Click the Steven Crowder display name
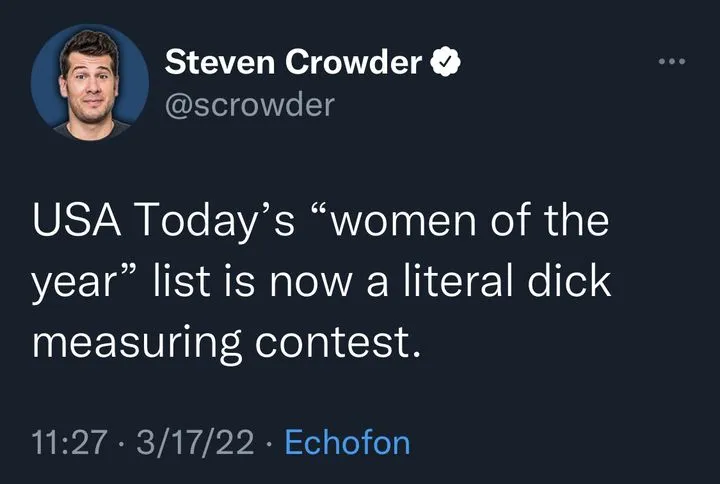The width and height of the screenshot is (720, 484). (x=292, y=63)
